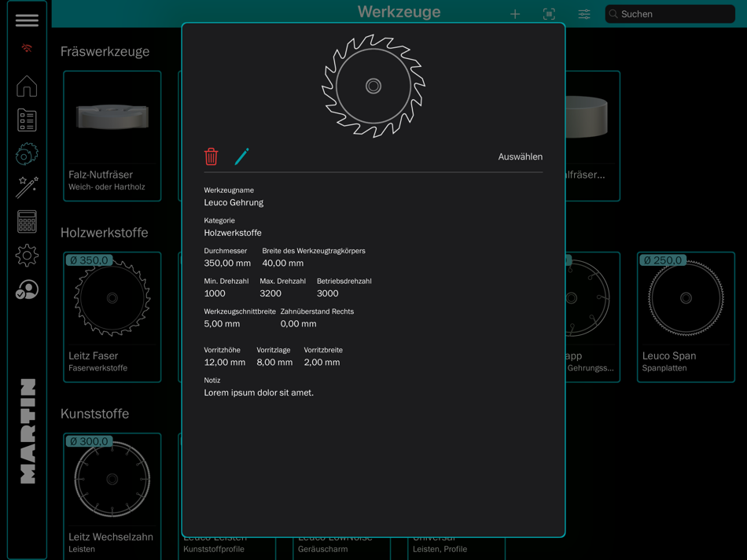This screenshot has width=747, height=560.
Task: Open the Leitz Wechselzahn tool card
Action: (x=112, y=496)
